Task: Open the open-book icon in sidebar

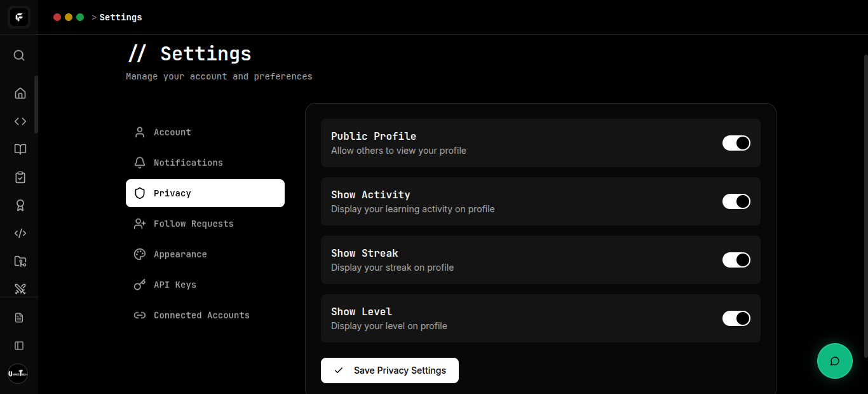Action: (x=20, y=149)
